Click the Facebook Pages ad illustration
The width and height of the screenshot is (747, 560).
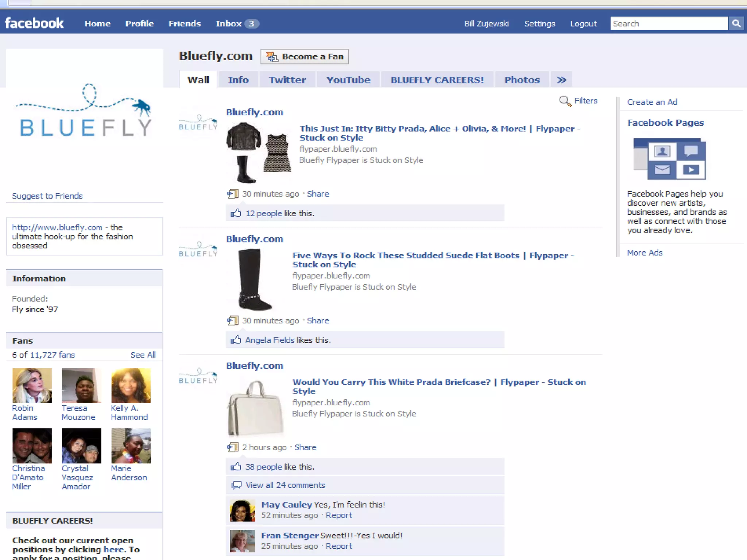(669, 158)
